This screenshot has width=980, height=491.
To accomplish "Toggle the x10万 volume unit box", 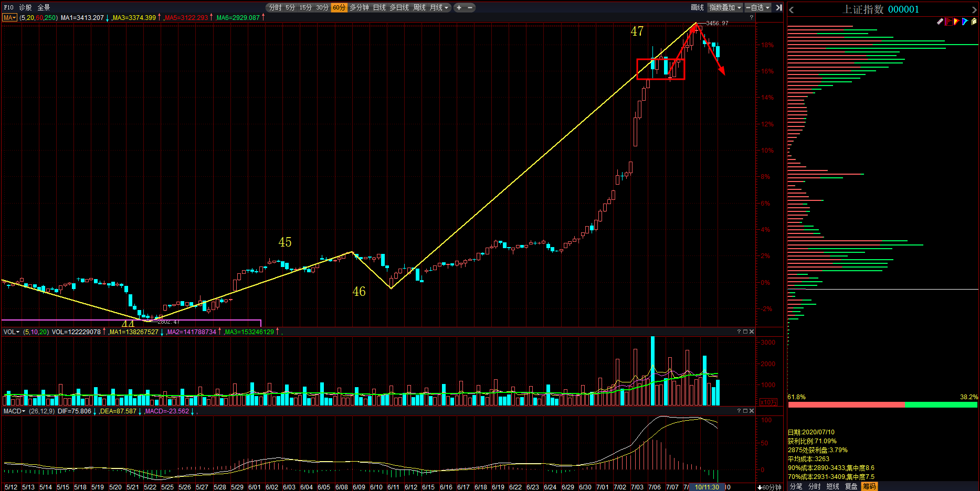I will [768, 402].
